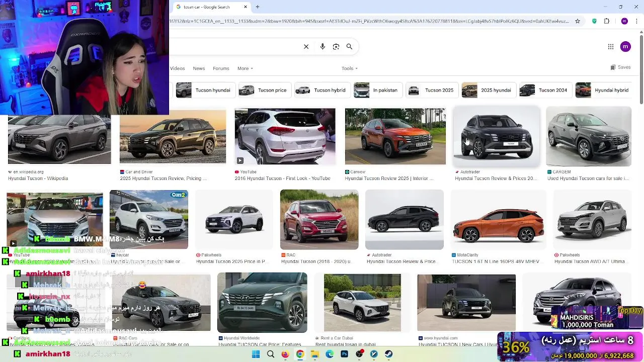The height and width of the screenshot is (362, 644).
Task: Filter by 'Tucson hyundai' chip
Action: 205,90
